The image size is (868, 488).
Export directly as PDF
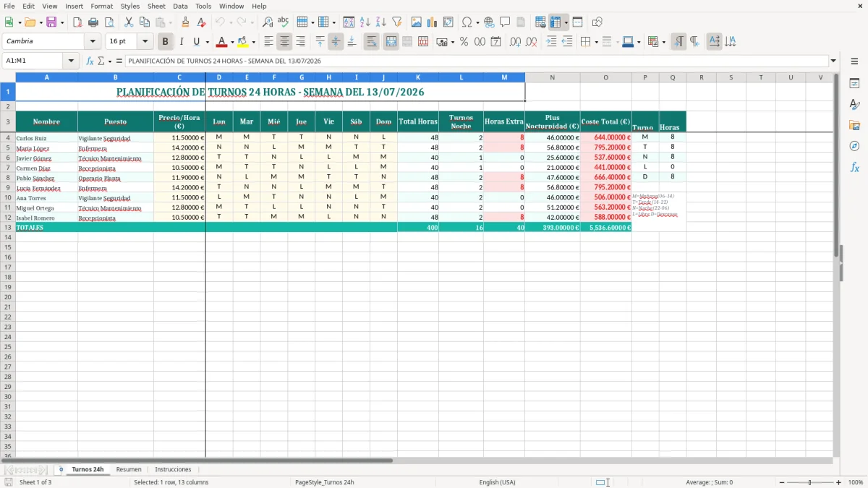coord(77,22)
